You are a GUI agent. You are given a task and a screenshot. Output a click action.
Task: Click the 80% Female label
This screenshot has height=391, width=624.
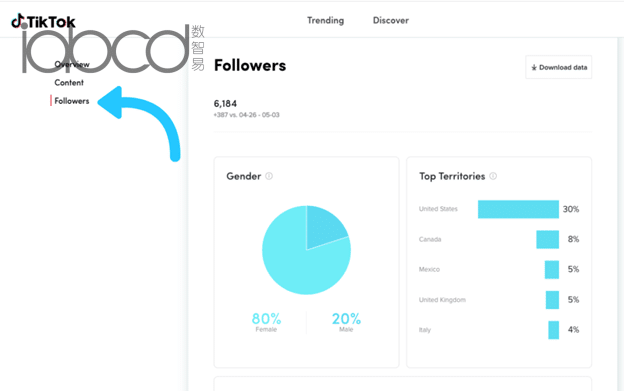click(266, 322)
